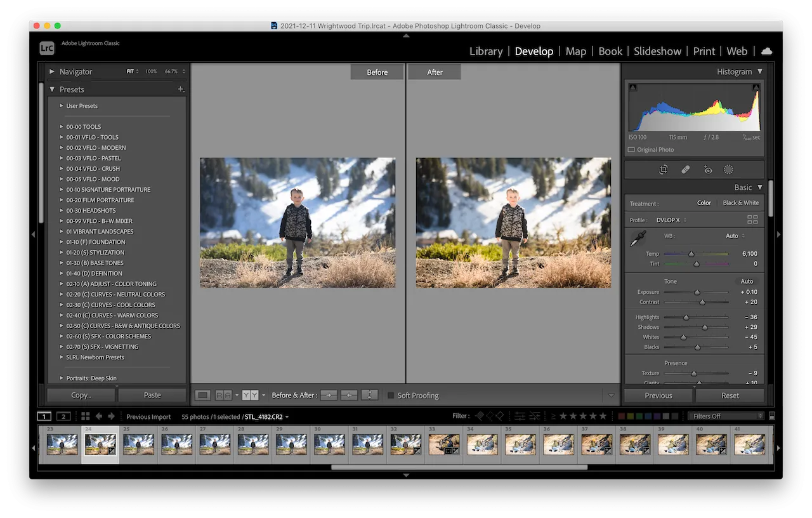Select the White Balance eyedropper
812x518 pixels.
[x=638, y=237]
